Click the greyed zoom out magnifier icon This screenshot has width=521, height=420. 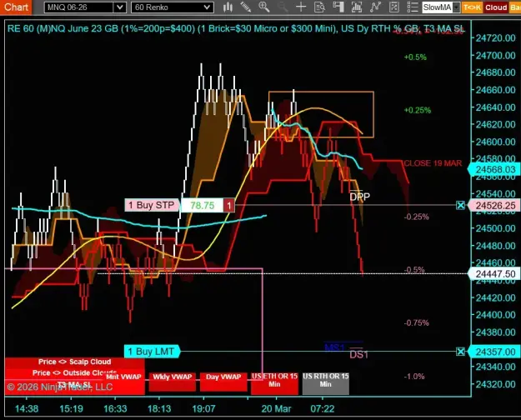pyautogui.click(x=282, y=7)
